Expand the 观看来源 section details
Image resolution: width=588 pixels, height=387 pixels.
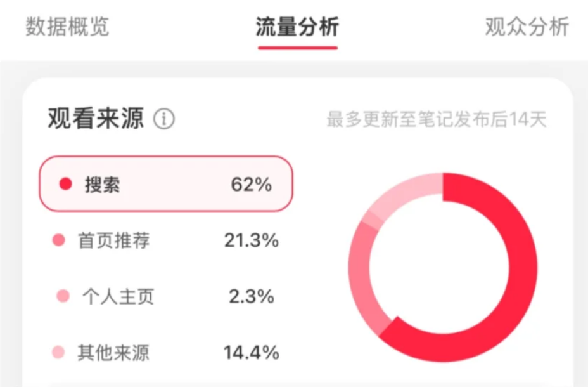coord(95,116)
